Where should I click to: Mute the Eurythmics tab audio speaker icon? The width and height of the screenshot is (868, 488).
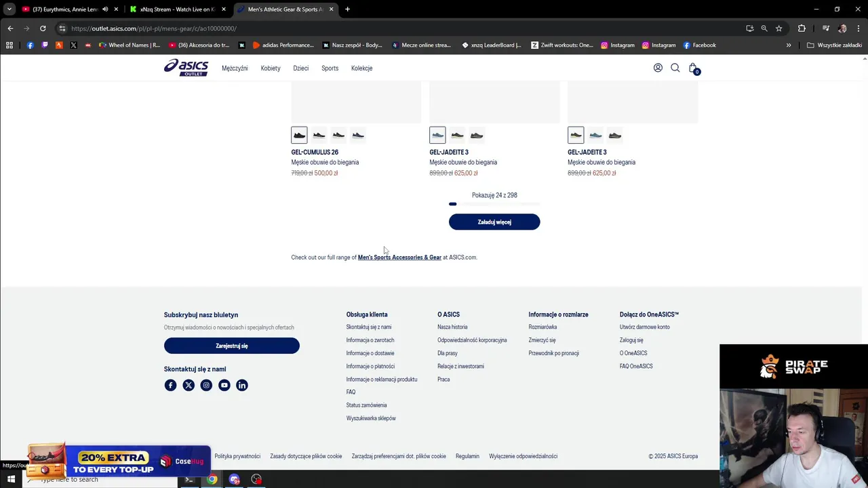pos(105,9)
